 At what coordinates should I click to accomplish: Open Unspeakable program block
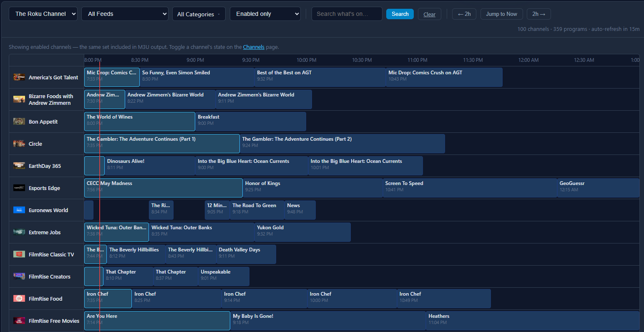(x=224, y=276)
